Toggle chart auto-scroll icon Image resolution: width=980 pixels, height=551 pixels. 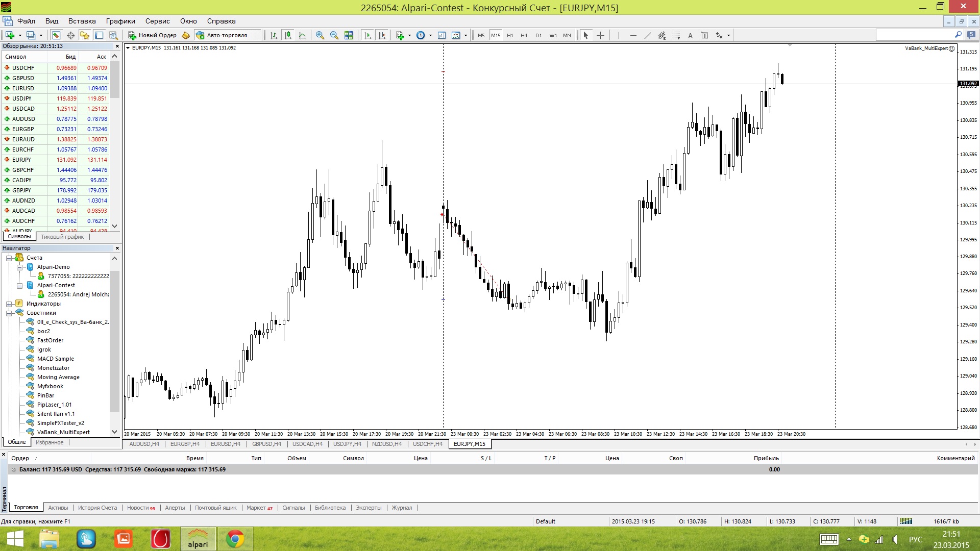click(x=367, y=35)
